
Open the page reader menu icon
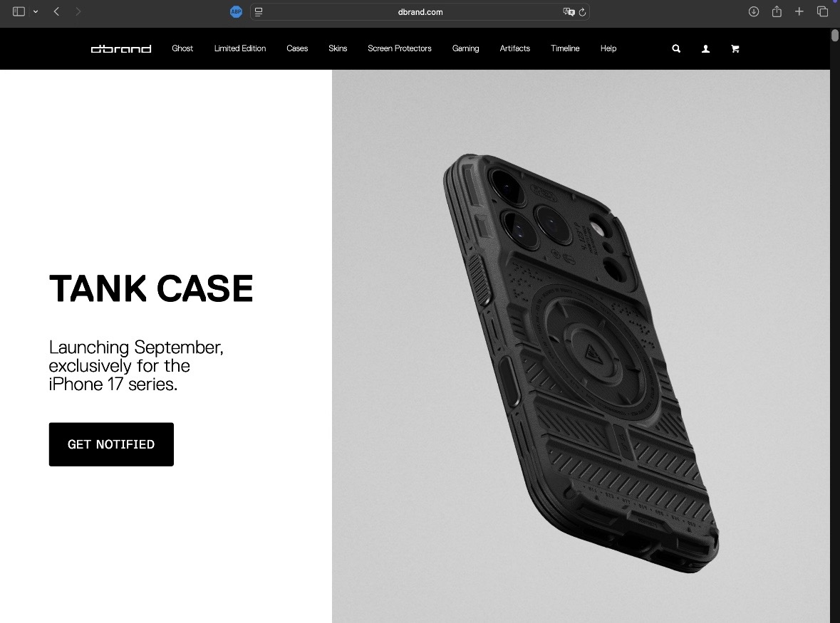click(x=258, y=12)
